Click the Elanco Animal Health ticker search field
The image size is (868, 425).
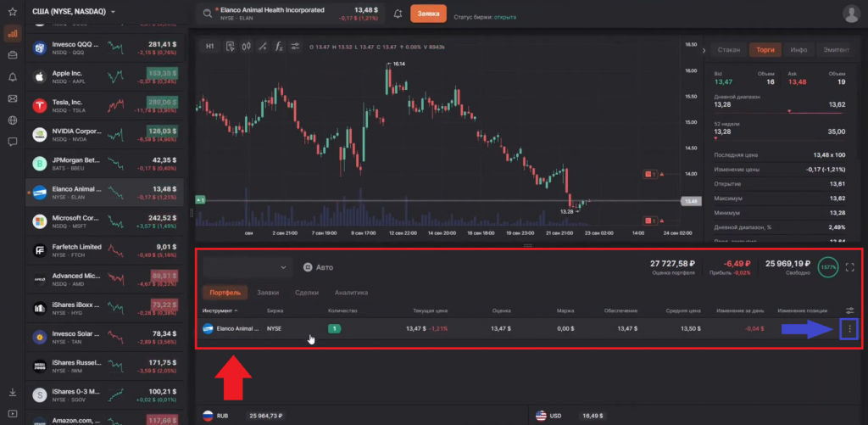point(290,14)
